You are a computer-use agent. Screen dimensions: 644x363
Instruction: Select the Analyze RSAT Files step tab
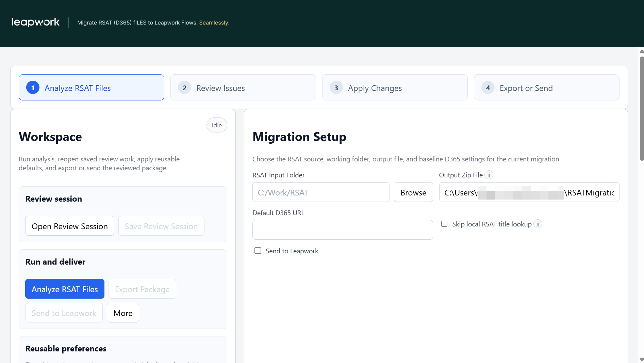92,88
